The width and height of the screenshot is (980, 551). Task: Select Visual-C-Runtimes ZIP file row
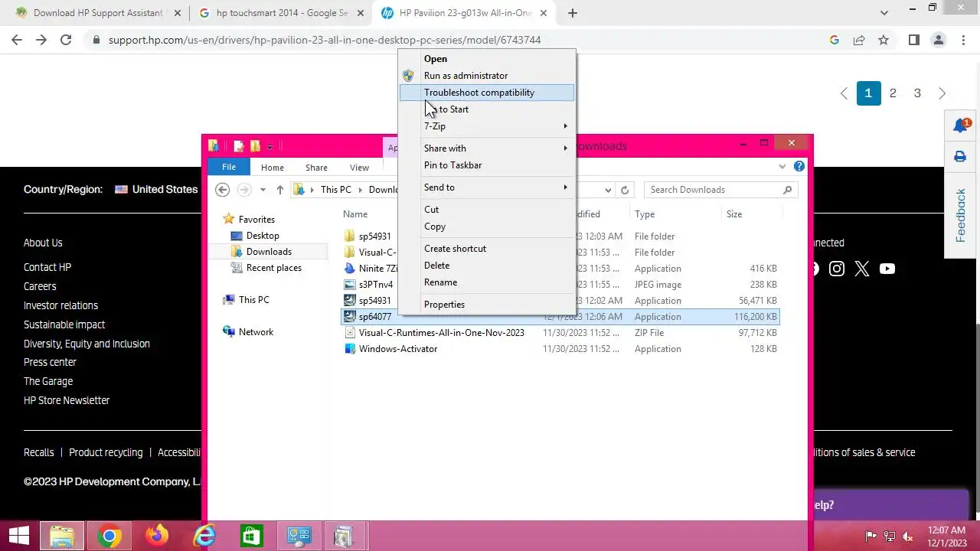click(560, 333)
